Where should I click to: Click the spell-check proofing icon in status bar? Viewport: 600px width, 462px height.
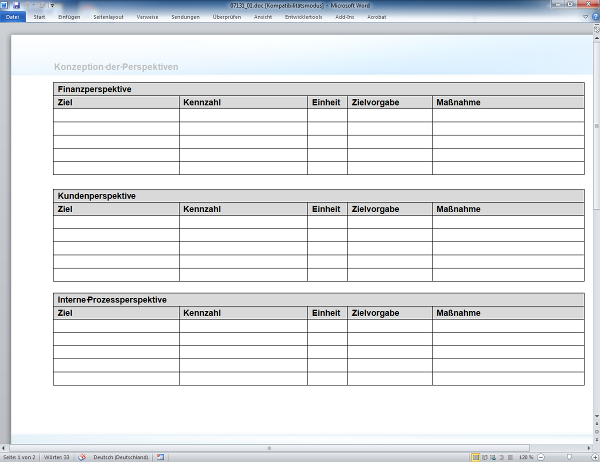82,456
